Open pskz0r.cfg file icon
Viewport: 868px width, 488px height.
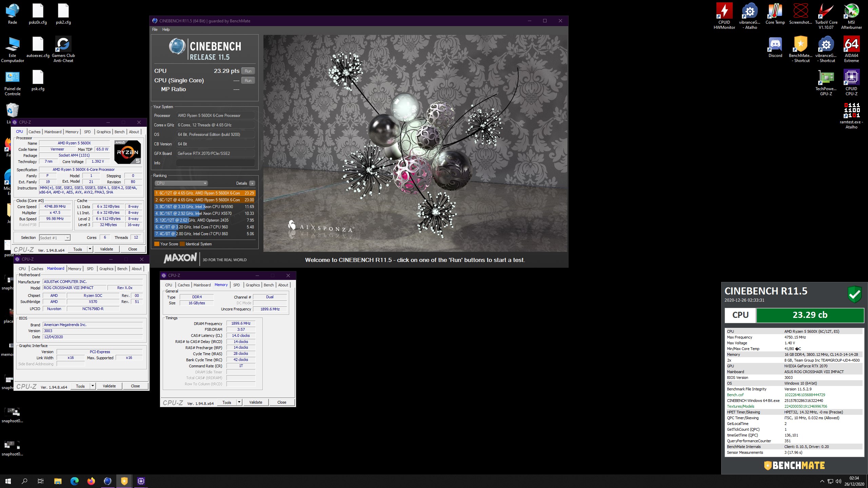38,14
